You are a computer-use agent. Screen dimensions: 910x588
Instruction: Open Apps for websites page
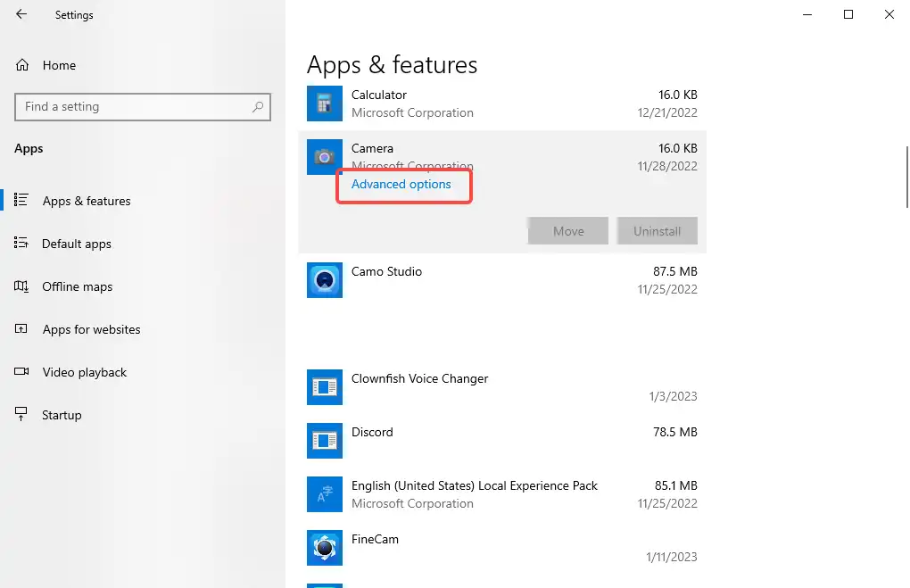pyautogui.click(x=91, y=330)
